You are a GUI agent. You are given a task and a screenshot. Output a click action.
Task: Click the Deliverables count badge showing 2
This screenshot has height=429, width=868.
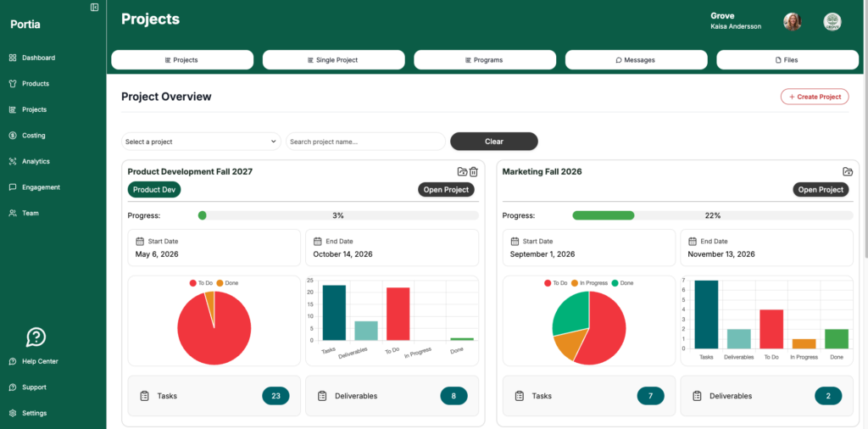point(828,396)
